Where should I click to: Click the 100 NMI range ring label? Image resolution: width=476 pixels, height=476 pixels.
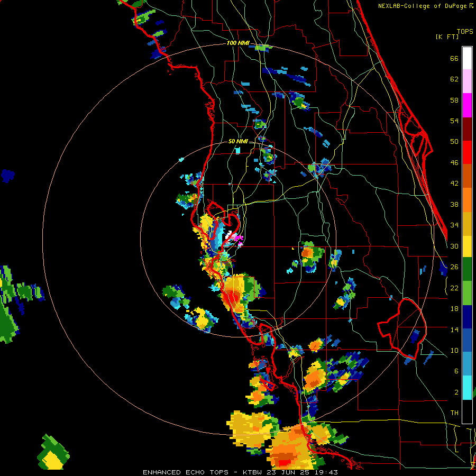coord(238,43)
